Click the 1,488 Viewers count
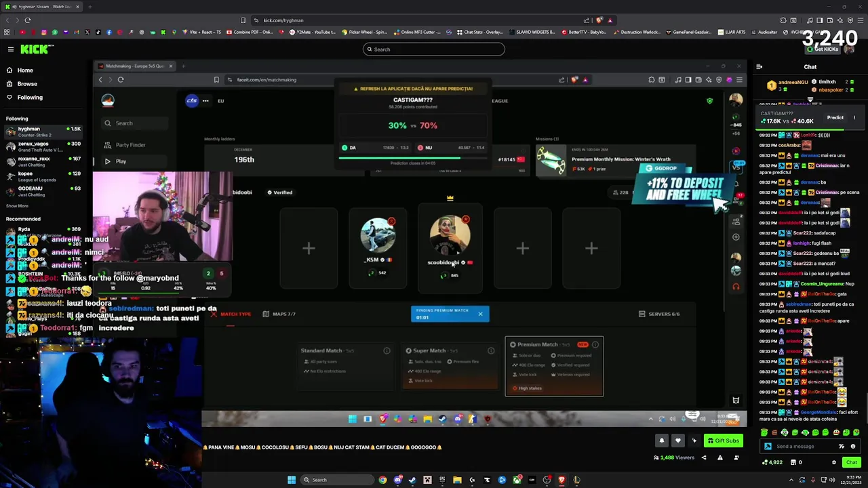 pyautogui.click(x=674, y=457)
